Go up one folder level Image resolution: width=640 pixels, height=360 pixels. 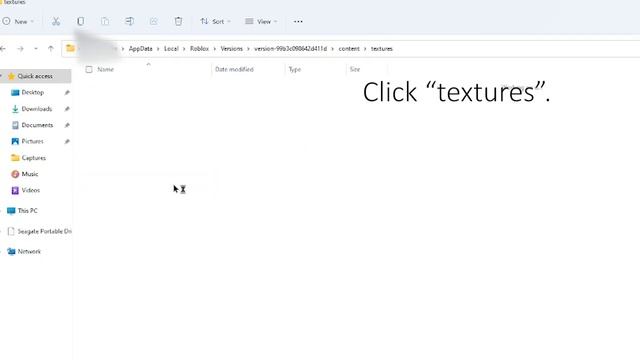click(51, 49)
